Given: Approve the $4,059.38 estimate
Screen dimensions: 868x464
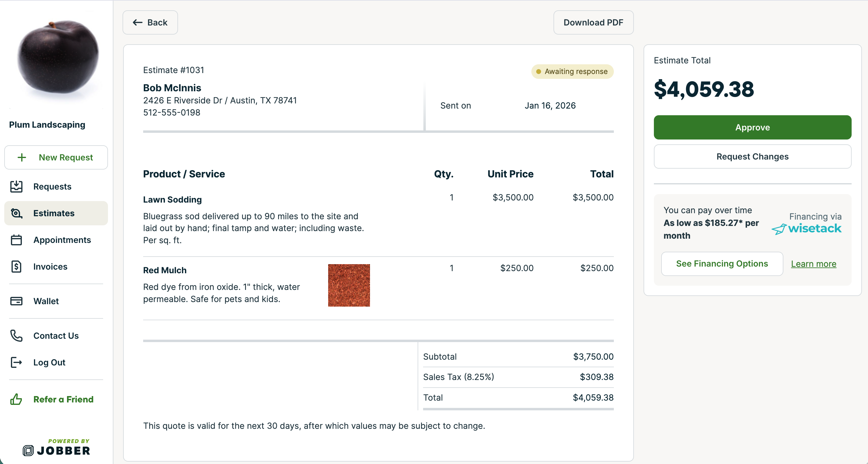Looking at the screenshot, I should (x=752, y=127).
